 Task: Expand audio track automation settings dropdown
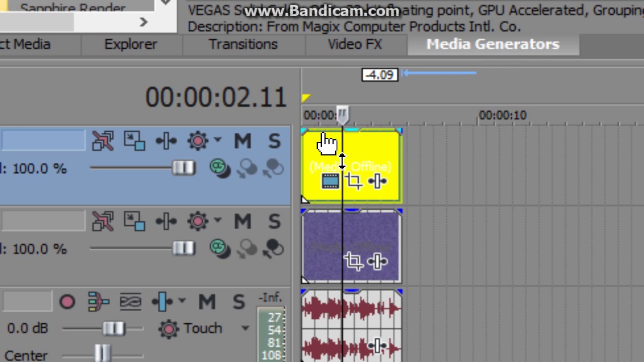point(182,301)
